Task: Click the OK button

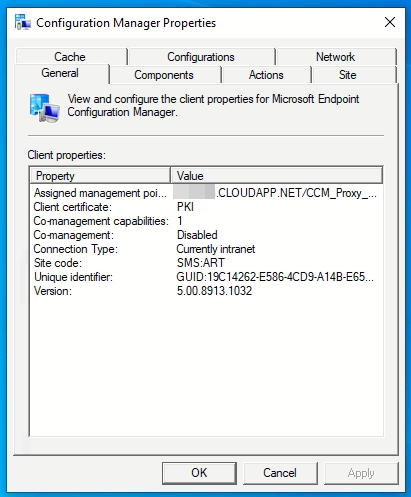Action: [x=199, y=473]
